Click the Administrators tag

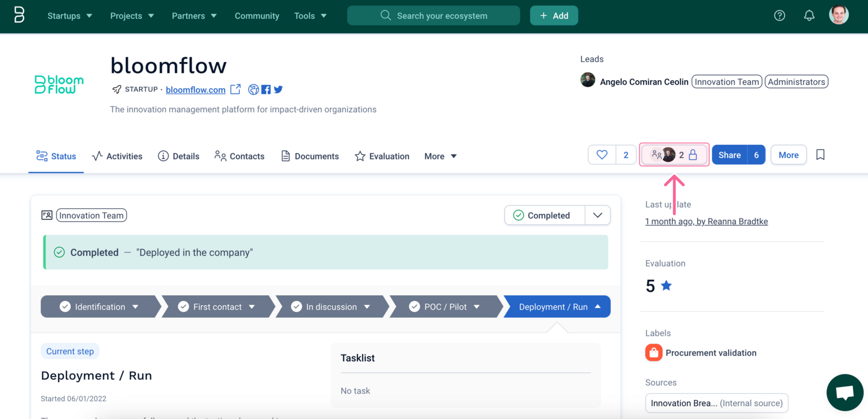pyautogui.click(x=796, y=82)
